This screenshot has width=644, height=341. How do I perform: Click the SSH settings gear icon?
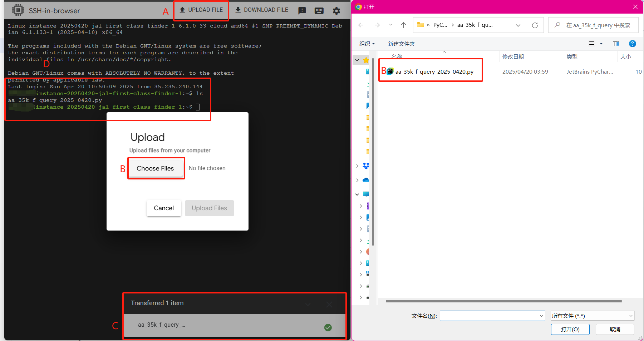tap(336, 11)
